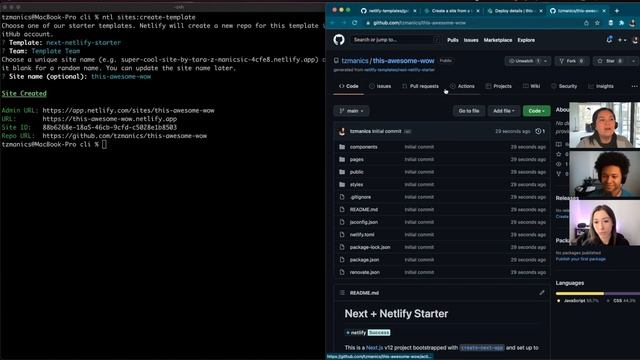Click the Admin URL in the terminal
The image size is (640, 360).
(x=128, y=110)
